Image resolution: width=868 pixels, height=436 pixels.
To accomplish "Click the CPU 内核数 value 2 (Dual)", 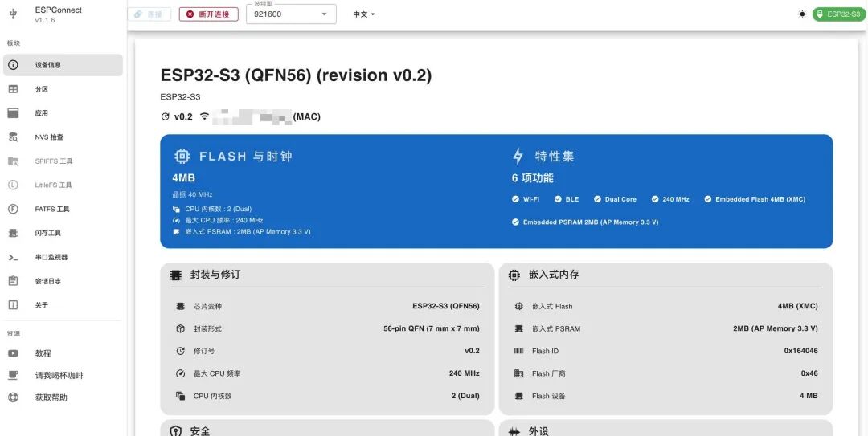I will (x=465, y=396).
